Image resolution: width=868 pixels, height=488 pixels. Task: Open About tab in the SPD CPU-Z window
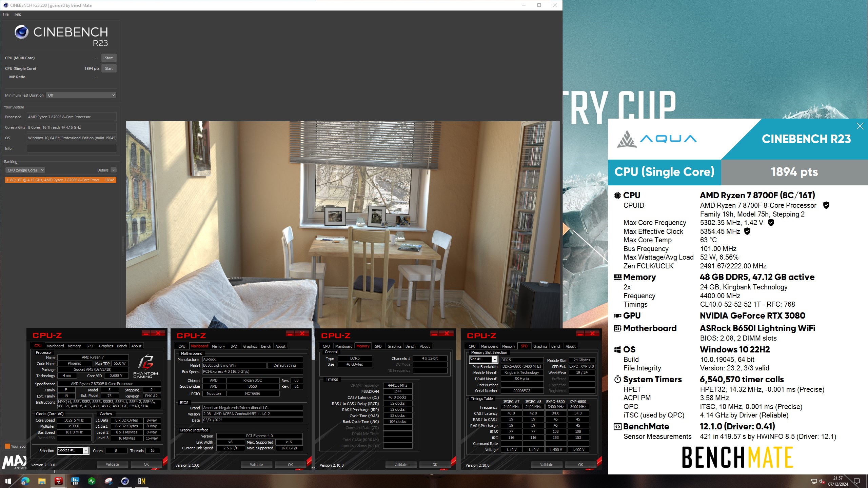pos(571,346)
